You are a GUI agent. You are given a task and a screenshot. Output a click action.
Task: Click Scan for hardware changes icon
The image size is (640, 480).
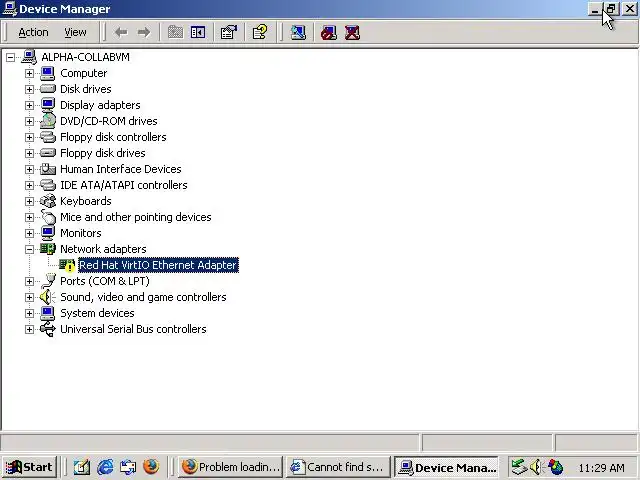tap(298, 32)
